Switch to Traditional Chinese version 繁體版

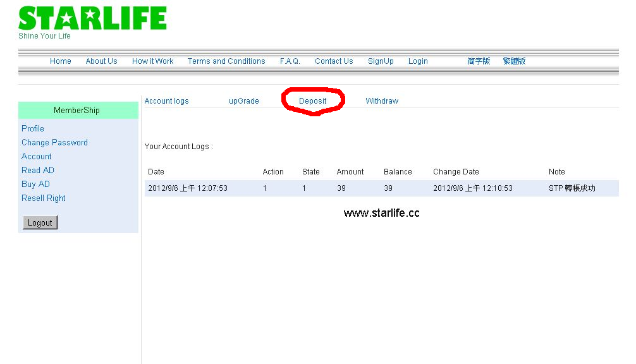514,61
